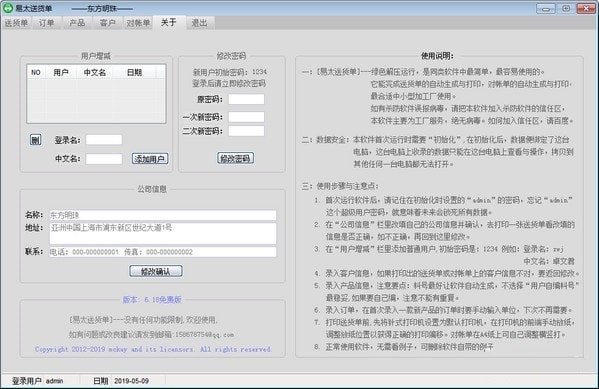Click the 中文名 column header in user list
Screen dimensions: 599x389
tap(95, 72)
